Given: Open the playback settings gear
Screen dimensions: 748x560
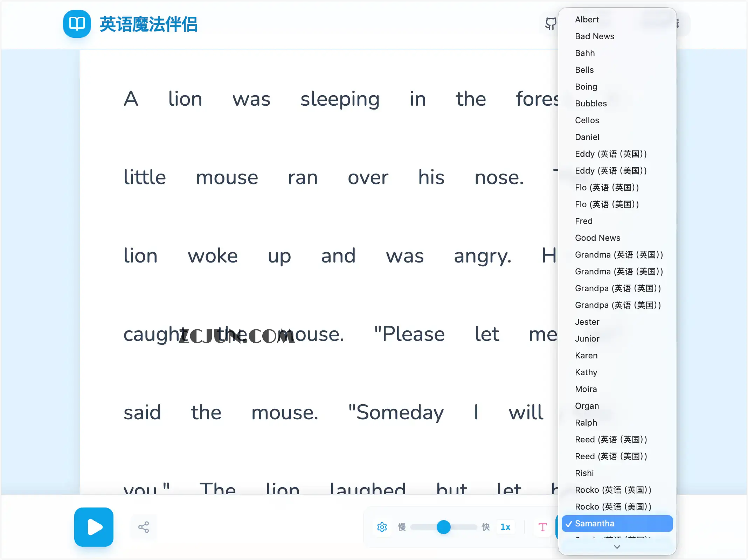Looking at the screenshot, I should [x=382, y=527].
